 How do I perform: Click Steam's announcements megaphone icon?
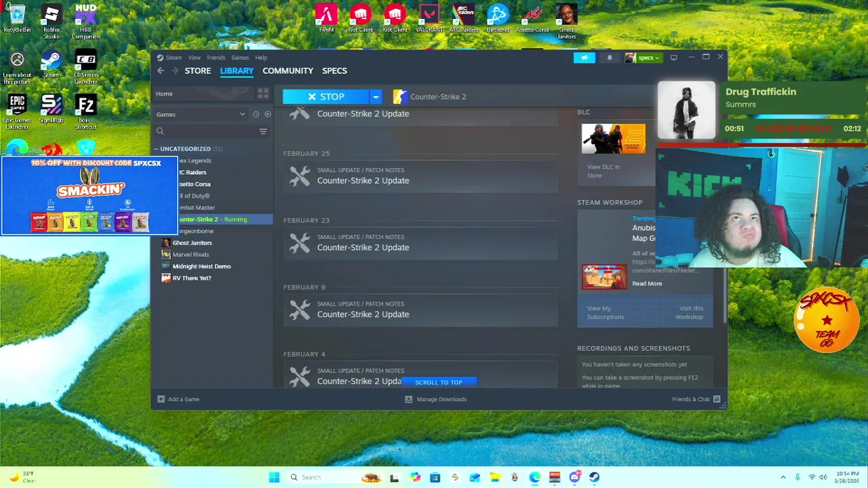[x=584, y=58]
